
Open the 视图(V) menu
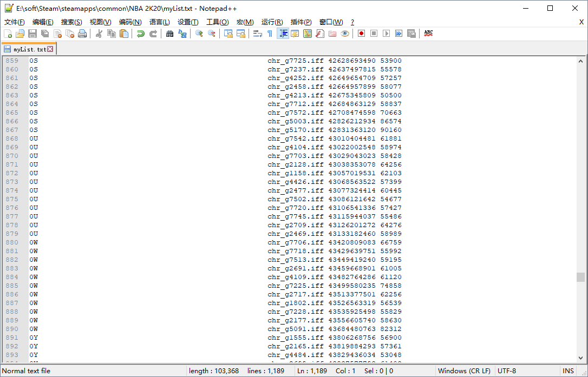pyautogui.click(x=101, y=22)
